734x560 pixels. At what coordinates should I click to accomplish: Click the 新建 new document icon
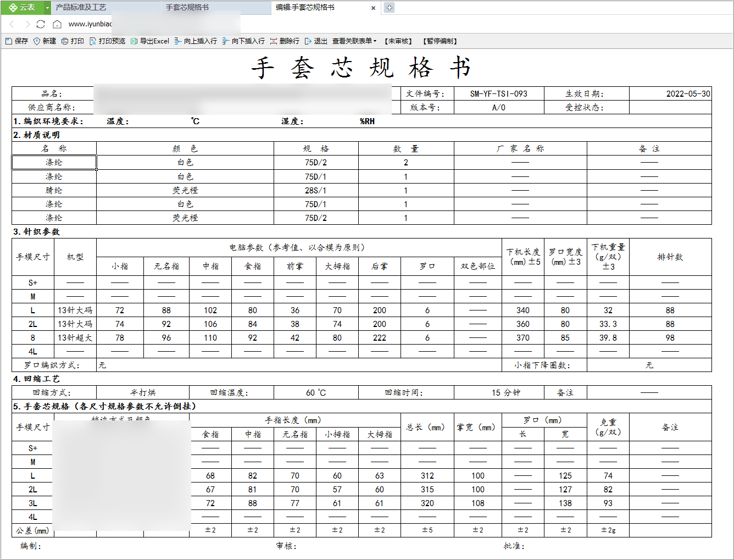37,41
